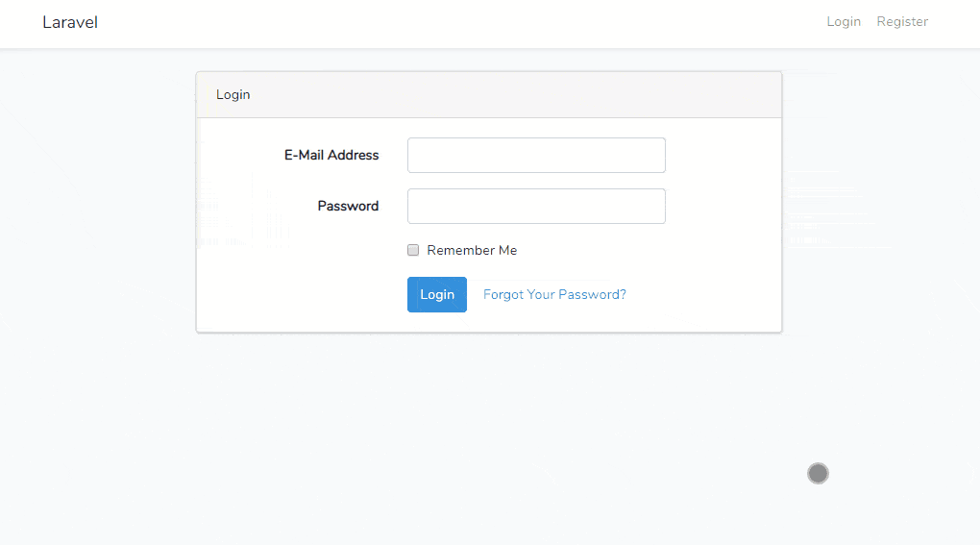Viewport: 980px width, 545px height.
Task: Select the top-right Login navigation link
Action: [x=844, y=22]
